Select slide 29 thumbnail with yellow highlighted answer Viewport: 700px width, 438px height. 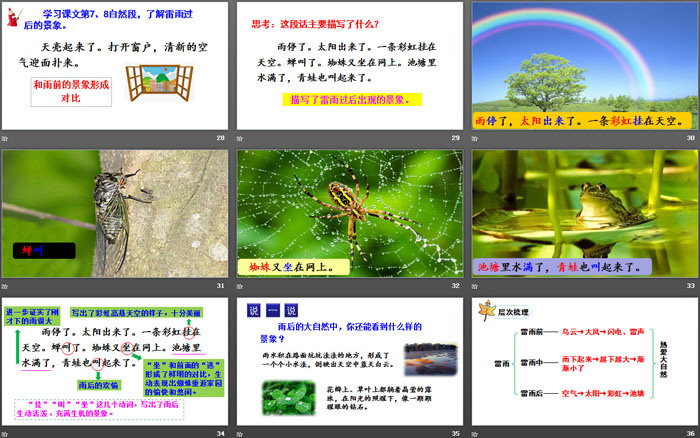(x=350, y=66)
